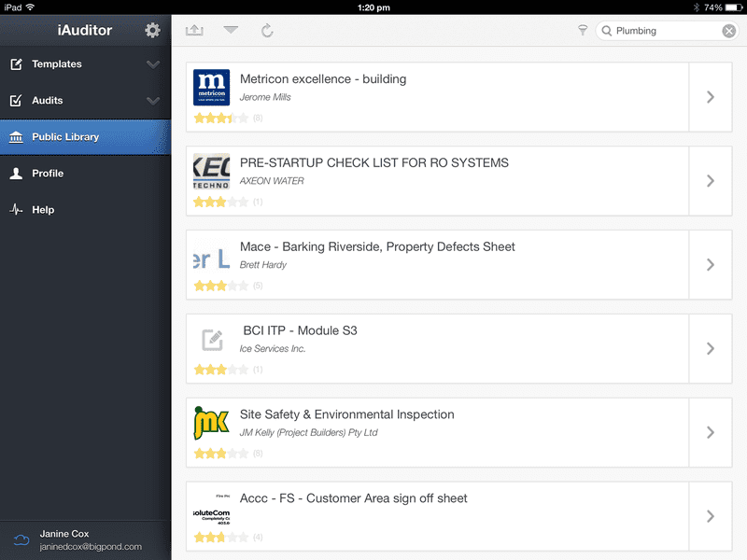Focus the Plumbing search field
This screenshot has width=747, height=560.
[x=667, y=31]
